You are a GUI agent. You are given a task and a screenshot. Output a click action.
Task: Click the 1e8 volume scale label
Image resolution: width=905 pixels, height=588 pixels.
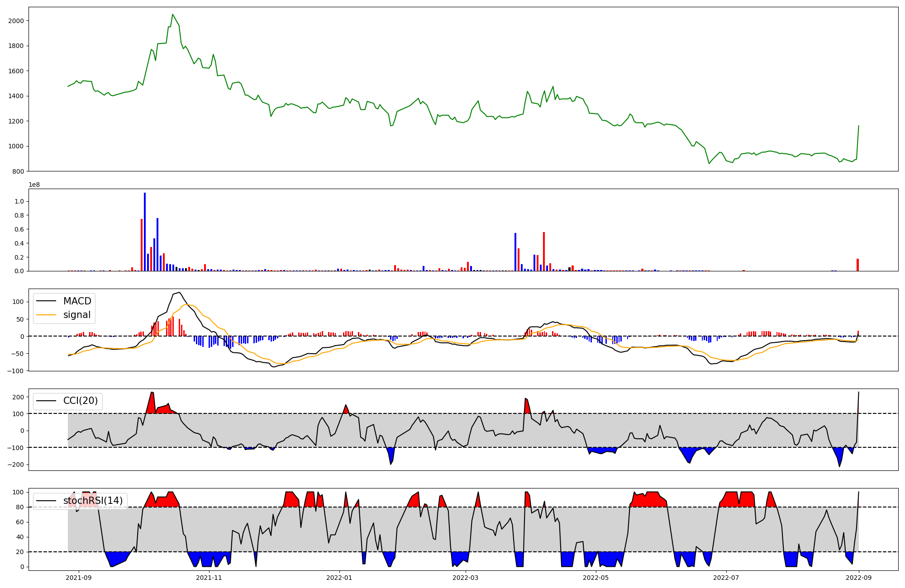pos(34,185)
